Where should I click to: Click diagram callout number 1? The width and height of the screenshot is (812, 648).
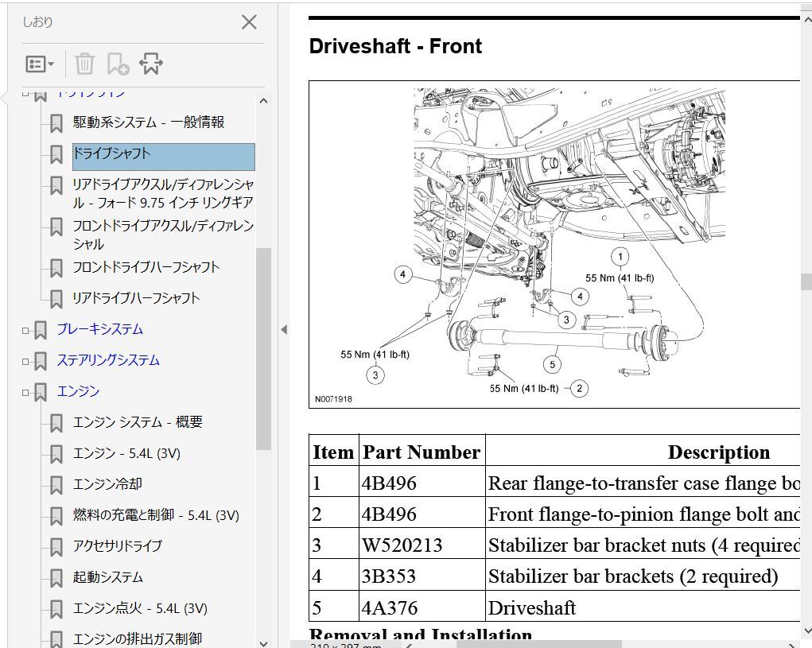point(620,256)
